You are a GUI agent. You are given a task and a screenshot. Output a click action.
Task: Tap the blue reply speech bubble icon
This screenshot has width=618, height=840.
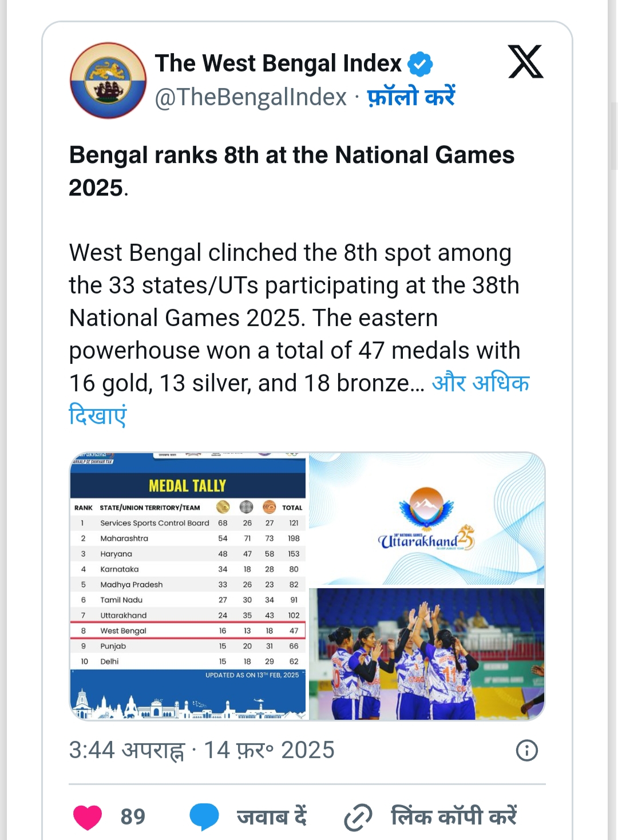pyautogui.click(x=204, y=817)
